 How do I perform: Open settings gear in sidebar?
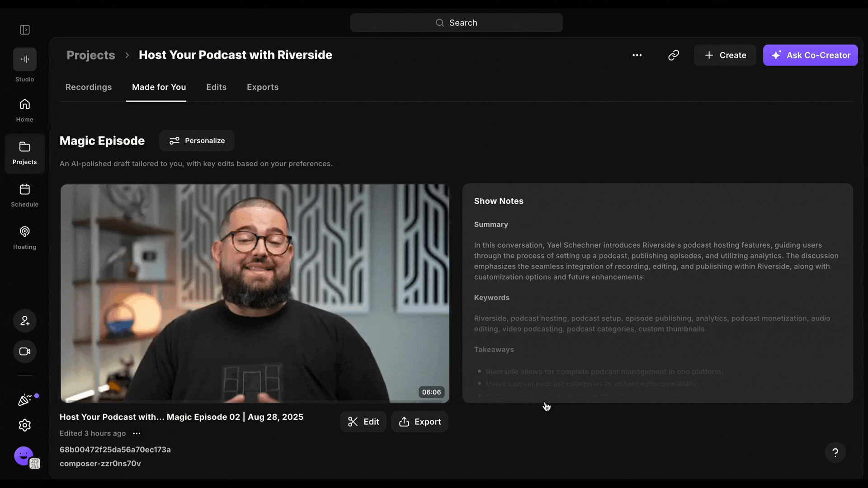point(25,425)
